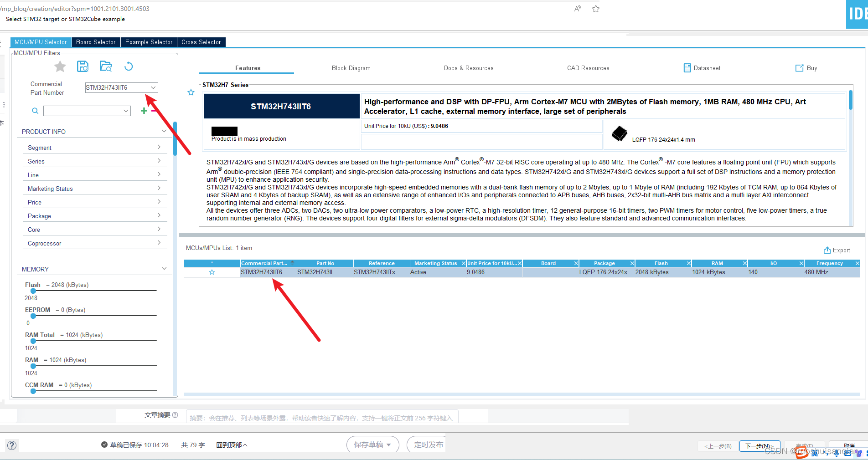Click the Buy external link icon
Image resolution: width=868 pixels, height=460 pixels.
tap(799, 68)
